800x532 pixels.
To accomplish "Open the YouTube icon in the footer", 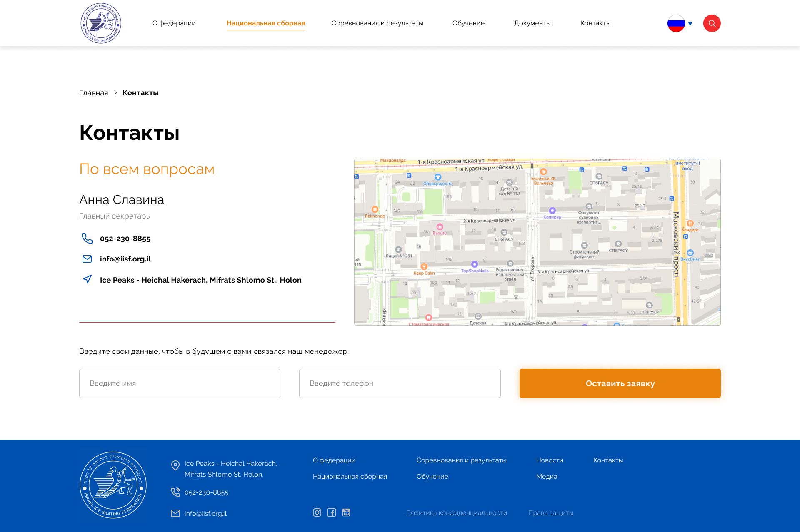I will pos(346,512).
